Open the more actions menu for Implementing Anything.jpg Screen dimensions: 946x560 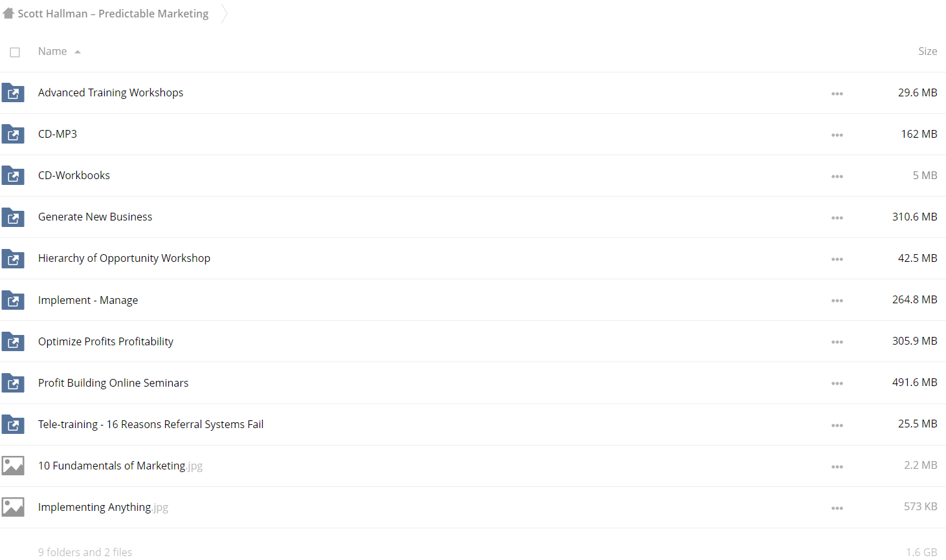837,508
